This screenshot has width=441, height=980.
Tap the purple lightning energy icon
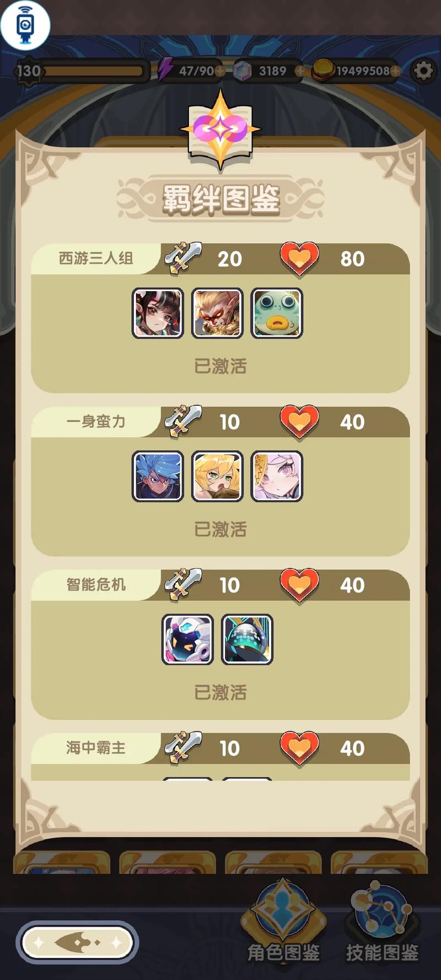pos(165,69)
